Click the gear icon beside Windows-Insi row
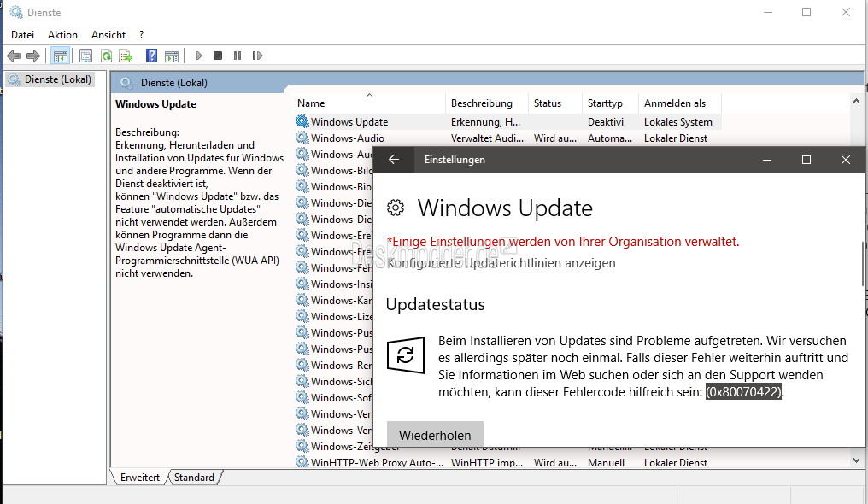 pyautogui.click(x=302, y=284)
